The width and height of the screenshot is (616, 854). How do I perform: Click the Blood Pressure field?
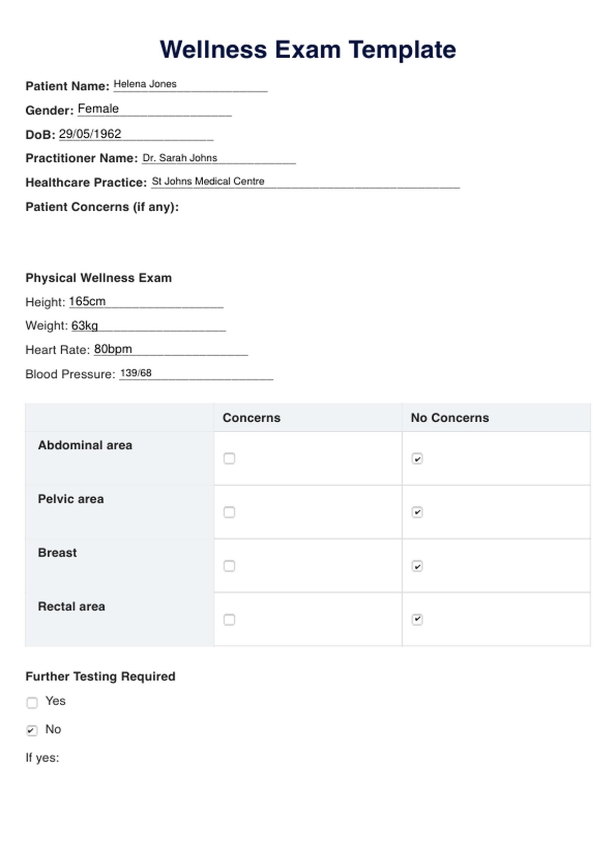[196, 374]
